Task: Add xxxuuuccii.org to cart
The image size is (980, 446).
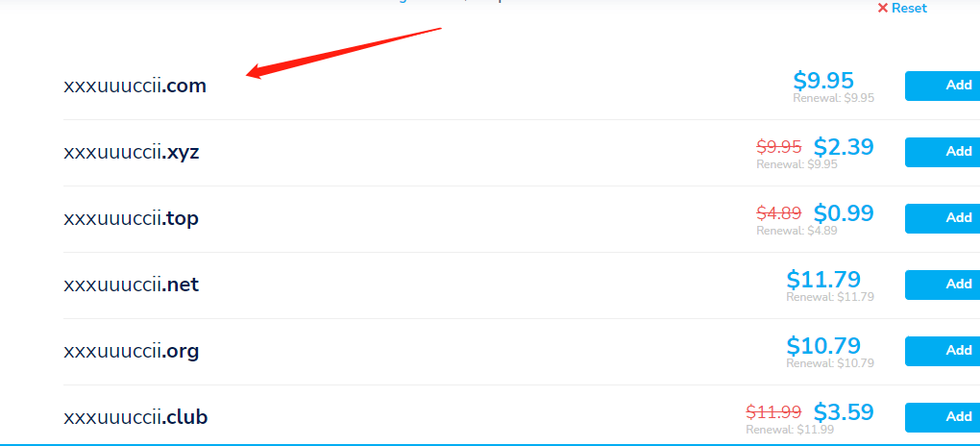Action: (x=943, y=351)
